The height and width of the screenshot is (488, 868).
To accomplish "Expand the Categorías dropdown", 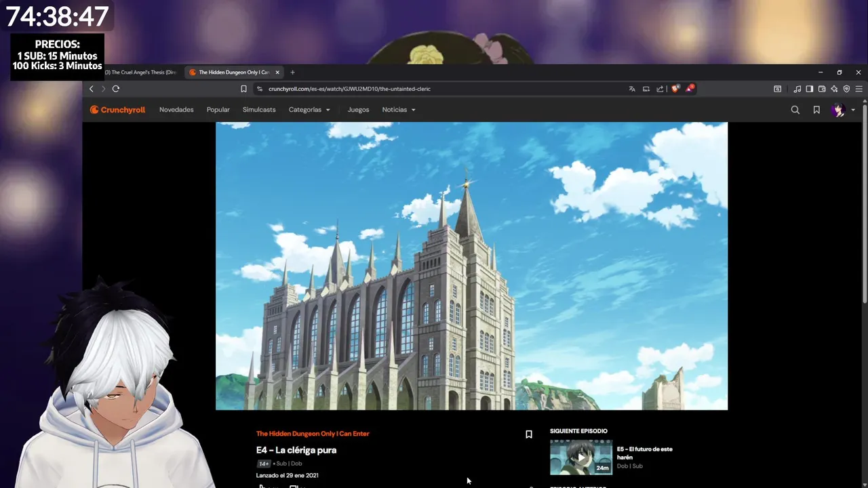I will (x=309, y=110).
